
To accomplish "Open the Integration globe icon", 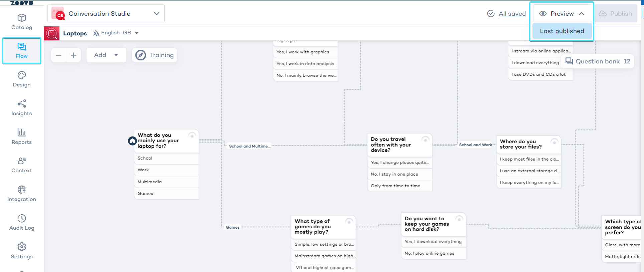I will 22,190.
